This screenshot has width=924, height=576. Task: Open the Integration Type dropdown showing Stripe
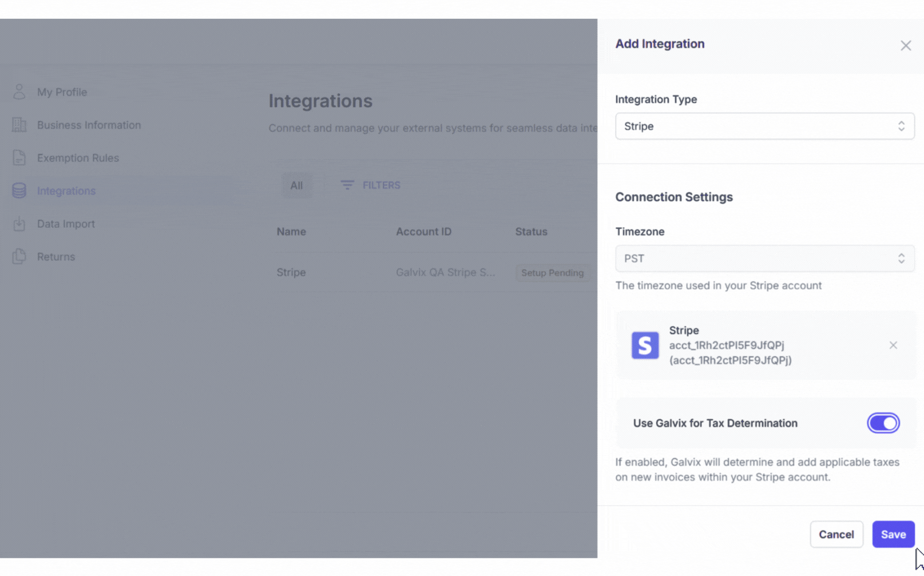click(764, 126)
